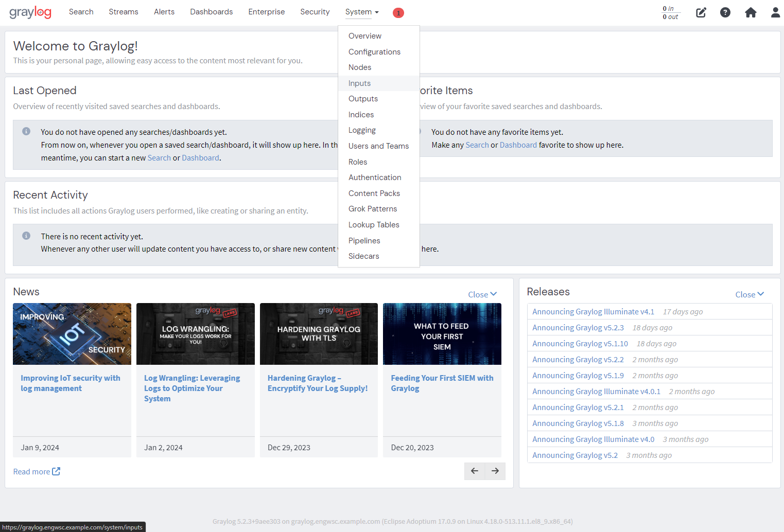The height and width of the screenshot is (532, 784).
Task: Open Feeding Your First SIEM article link
Action: point(442,383)
